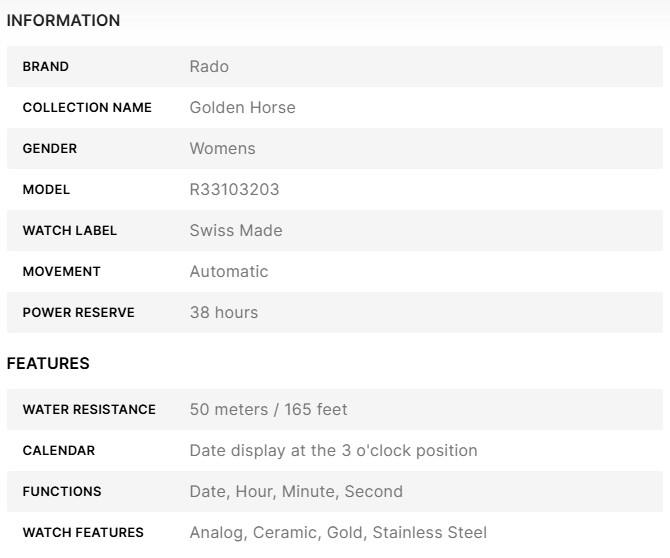Click the date display calendar description
670x558 pixels.
pos(333,451)
